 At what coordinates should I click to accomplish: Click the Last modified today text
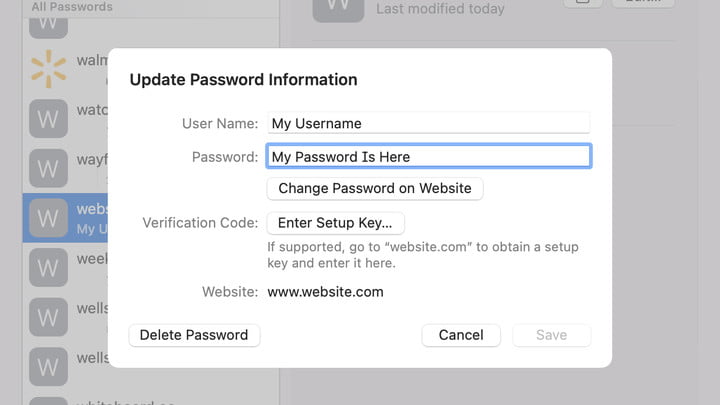click(440, 9)
